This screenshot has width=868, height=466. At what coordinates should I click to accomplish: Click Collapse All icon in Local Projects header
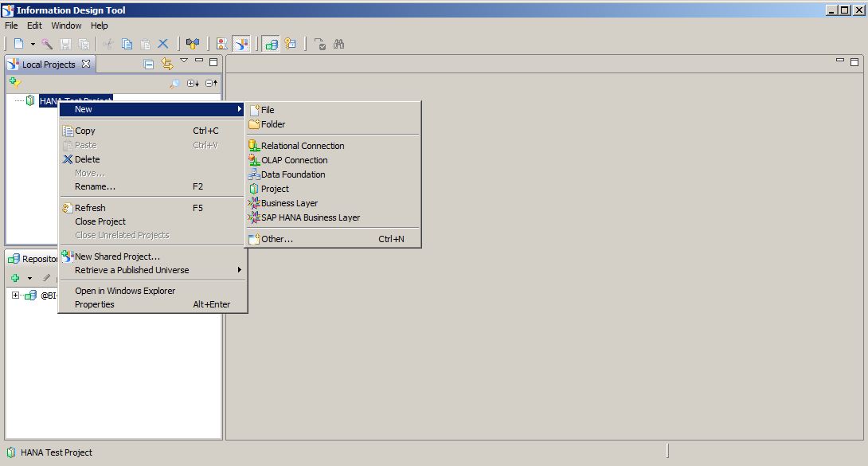(x=149, y=65)
